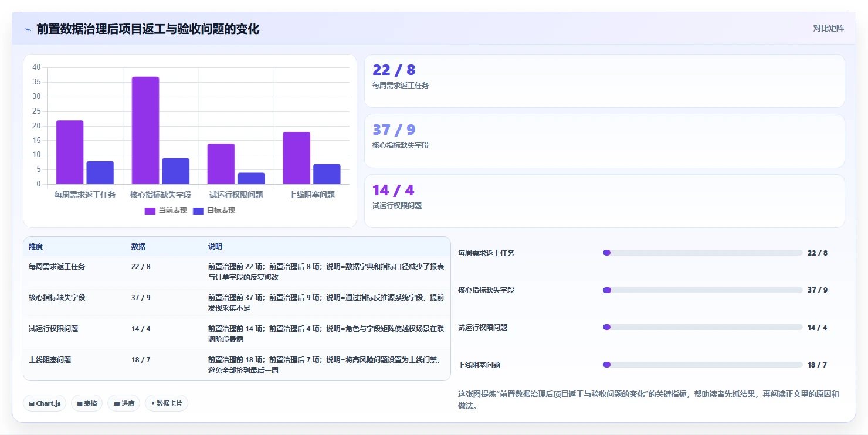The image size is (868, 435).
Task: Click the 14 / 4 stat card
Action: coord(605,201)
